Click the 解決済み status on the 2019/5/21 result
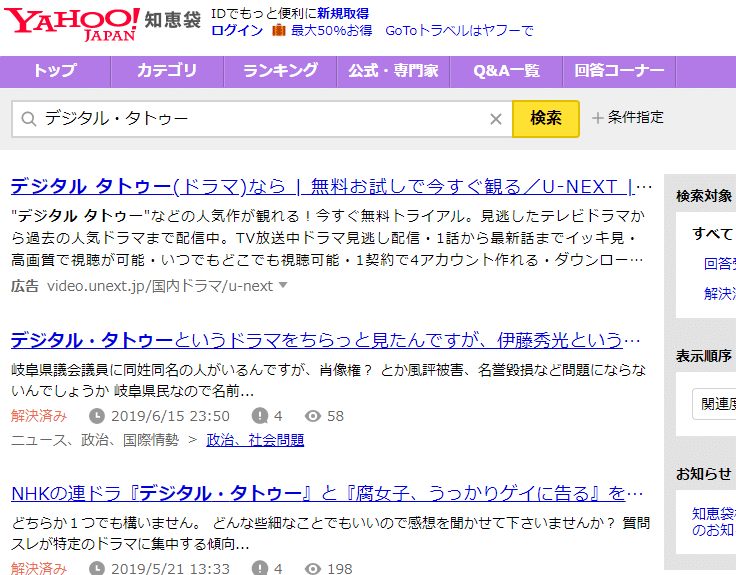Screen dimensions: 736x575 click(39, 568)
